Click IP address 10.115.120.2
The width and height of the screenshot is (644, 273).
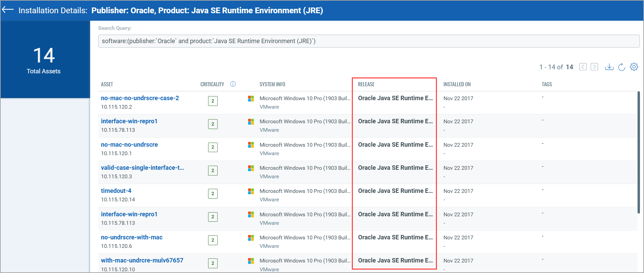click(x=117, y=107)
